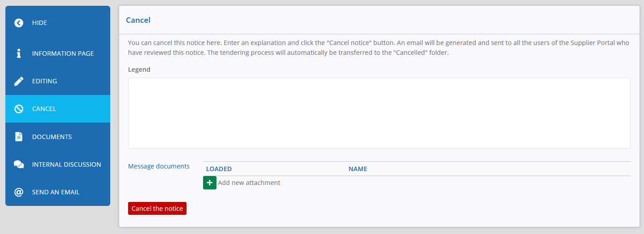Image resolution: width=644 pixels, height=234 pixels.
Task: Focus the Legend explanation text area
Action: click(379, 113)
